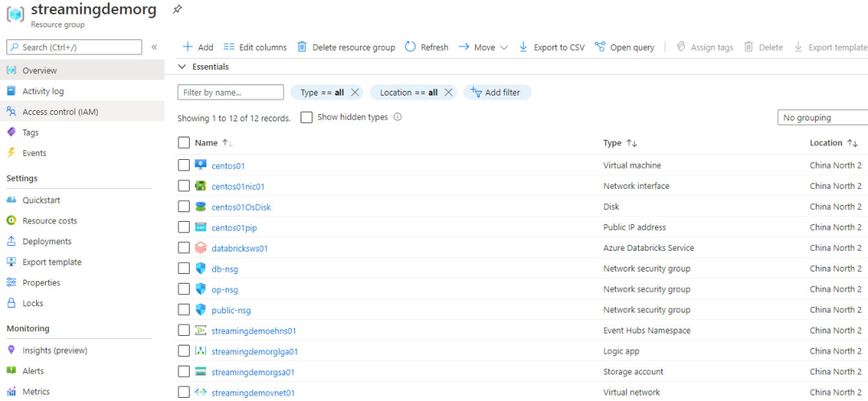Open the Move dropdown menu
The image size is (868, 401).
(x=483, y=47)
